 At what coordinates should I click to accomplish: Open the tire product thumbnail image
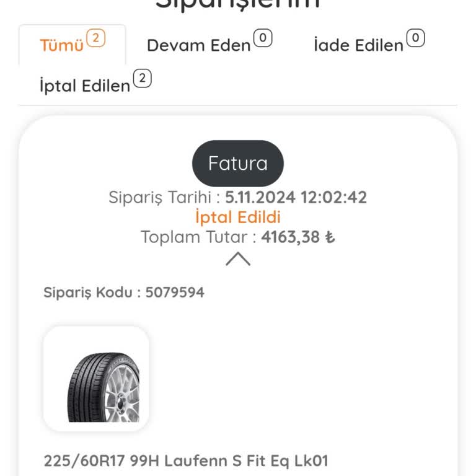point(96,379)
